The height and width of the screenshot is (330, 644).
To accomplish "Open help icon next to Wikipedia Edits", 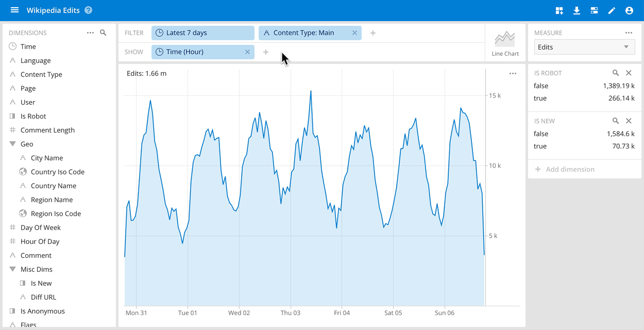I will click(88, 10).
